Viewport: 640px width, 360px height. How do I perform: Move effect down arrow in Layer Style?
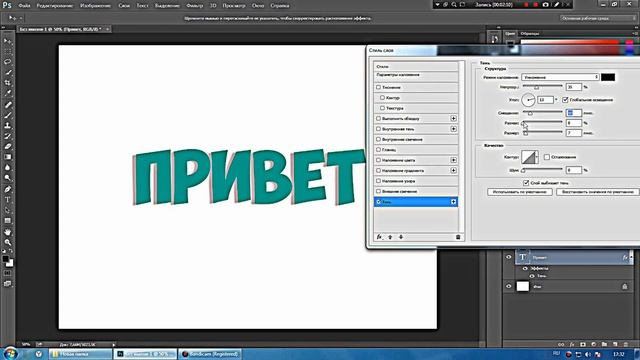point(401,237)
